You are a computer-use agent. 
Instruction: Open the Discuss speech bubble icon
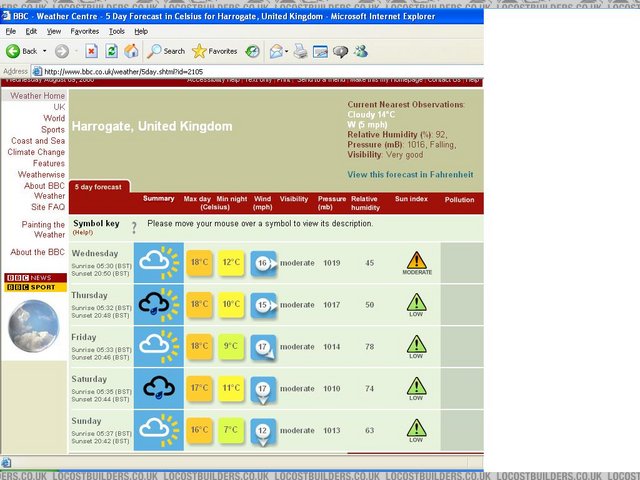(x=340, y=51)
